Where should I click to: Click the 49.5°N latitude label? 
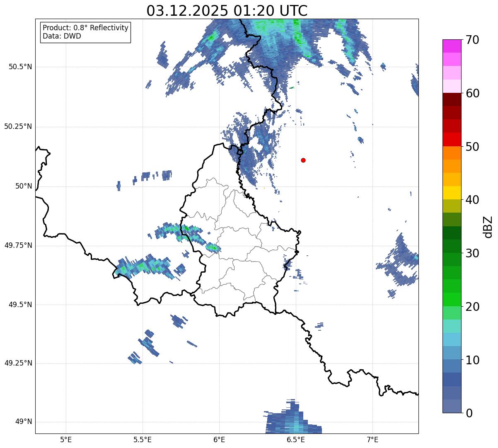tap(20, 305)
